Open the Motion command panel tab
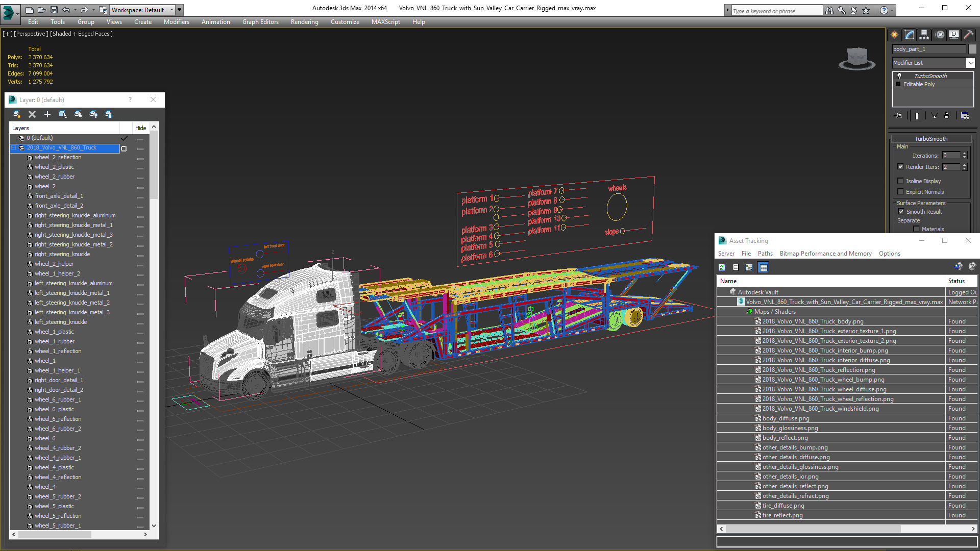This screenshot has height=551, width=980. coord(940,35)
